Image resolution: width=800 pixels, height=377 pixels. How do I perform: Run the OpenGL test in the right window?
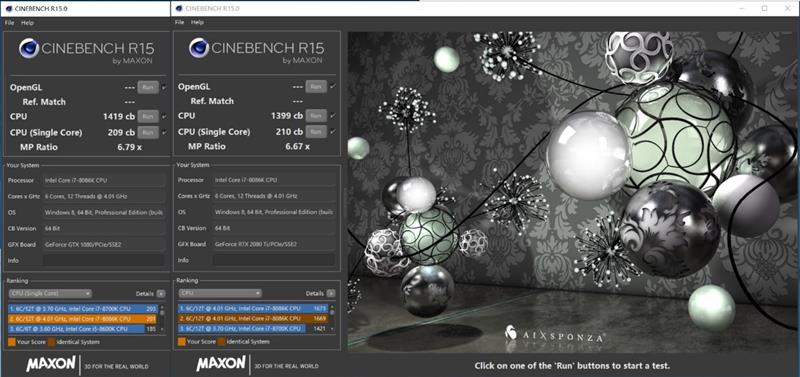tap(316, 87)
